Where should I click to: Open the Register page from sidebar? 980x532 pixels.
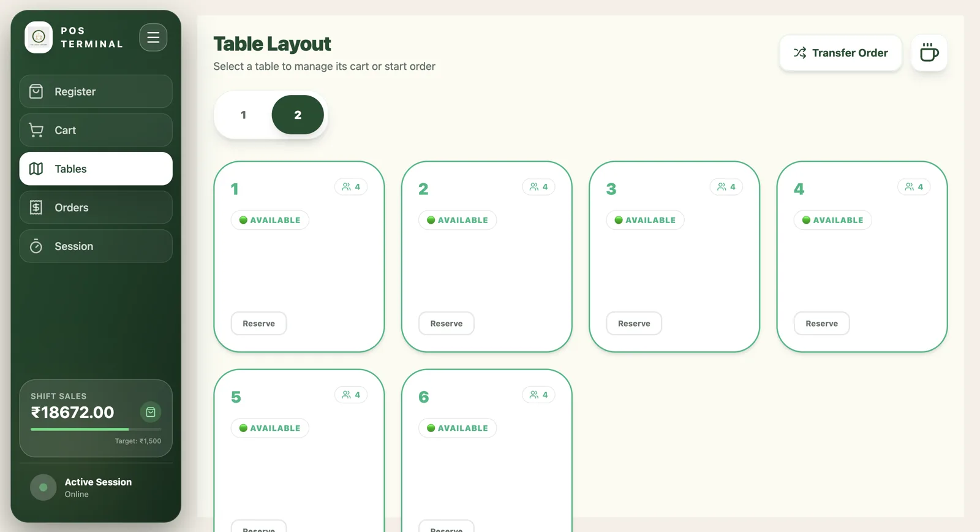pos(96,91)
